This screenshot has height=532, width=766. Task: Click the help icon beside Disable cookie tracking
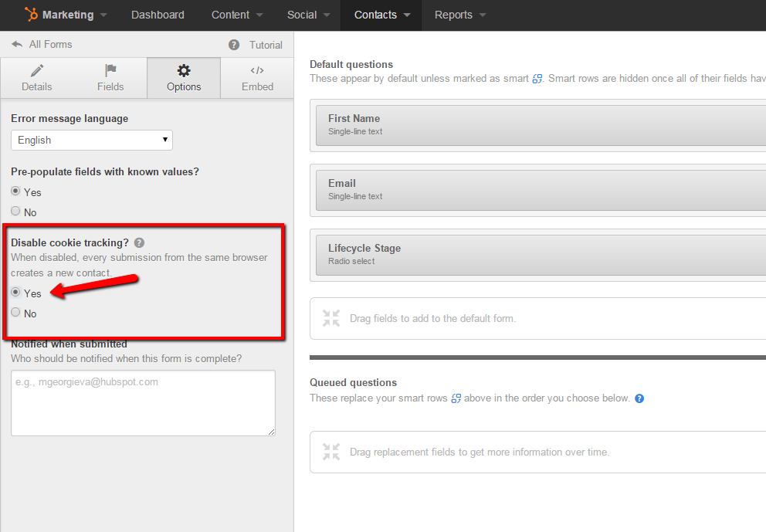139,242
